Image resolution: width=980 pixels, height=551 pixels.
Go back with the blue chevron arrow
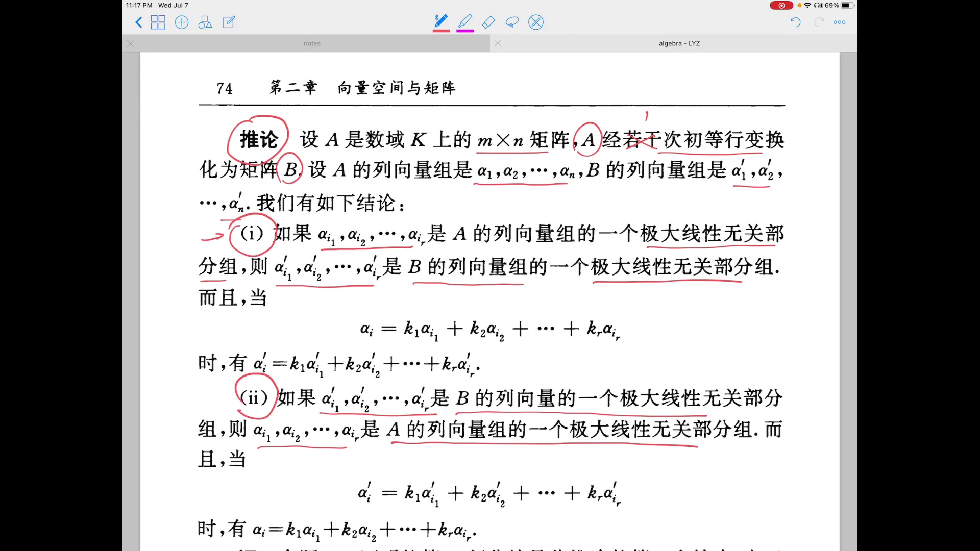point(138,22)
